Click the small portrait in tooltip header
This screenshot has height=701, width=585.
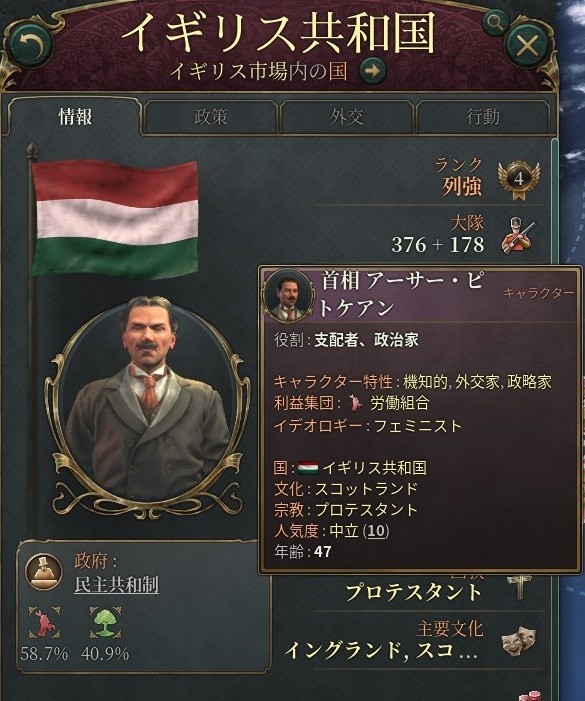click(289, 295)
